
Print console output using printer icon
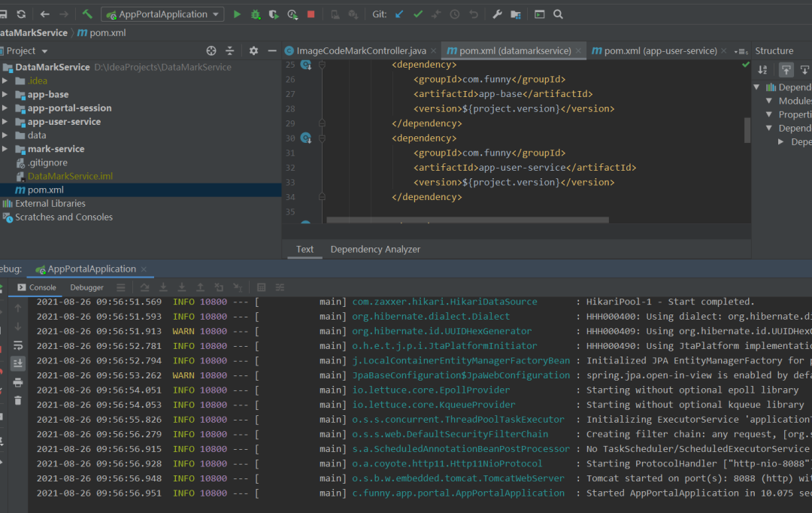18,382
